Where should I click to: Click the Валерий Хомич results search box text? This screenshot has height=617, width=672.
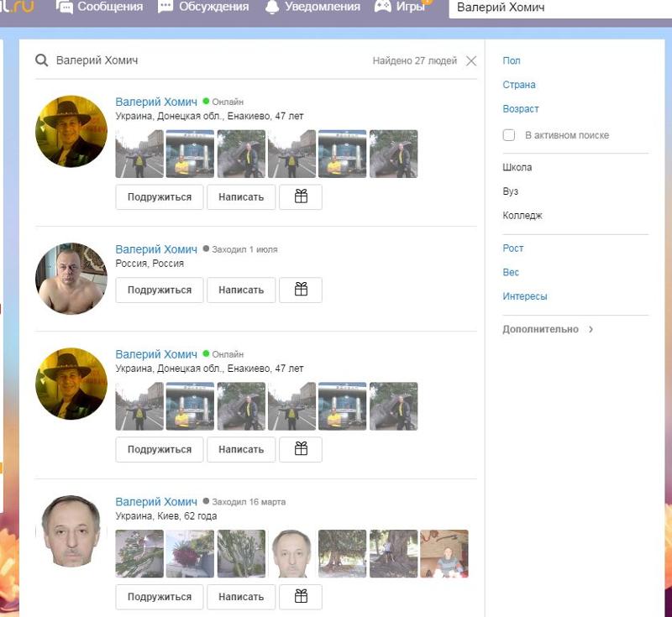coord(97,60)
